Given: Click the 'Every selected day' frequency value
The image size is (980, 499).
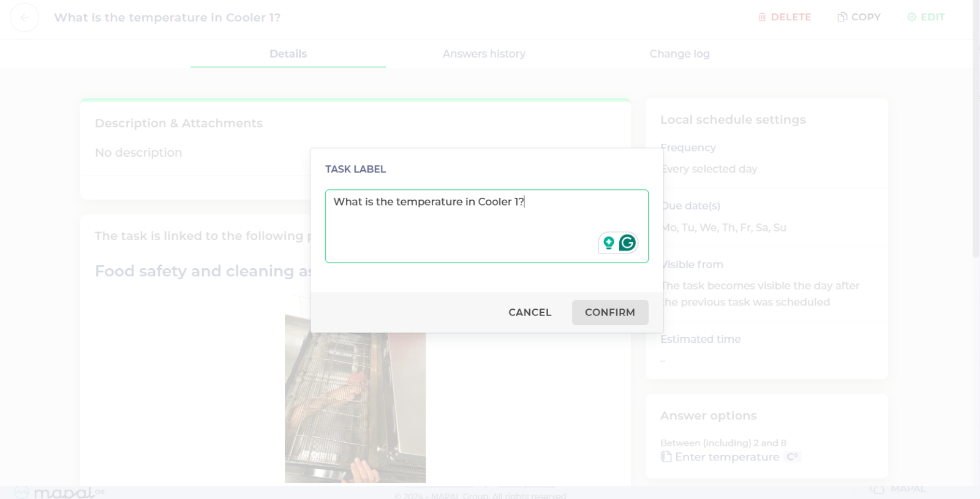Looking at the screenshot, I should pos(709,169).
